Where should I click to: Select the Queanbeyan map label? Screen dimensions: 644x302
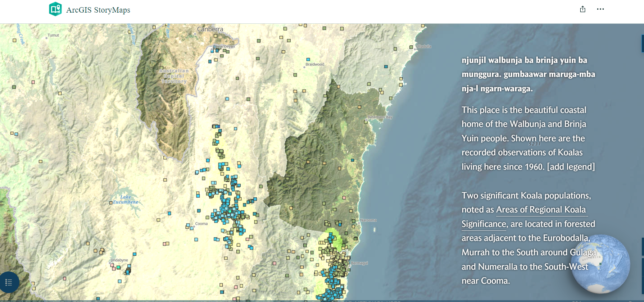(224, 46)
